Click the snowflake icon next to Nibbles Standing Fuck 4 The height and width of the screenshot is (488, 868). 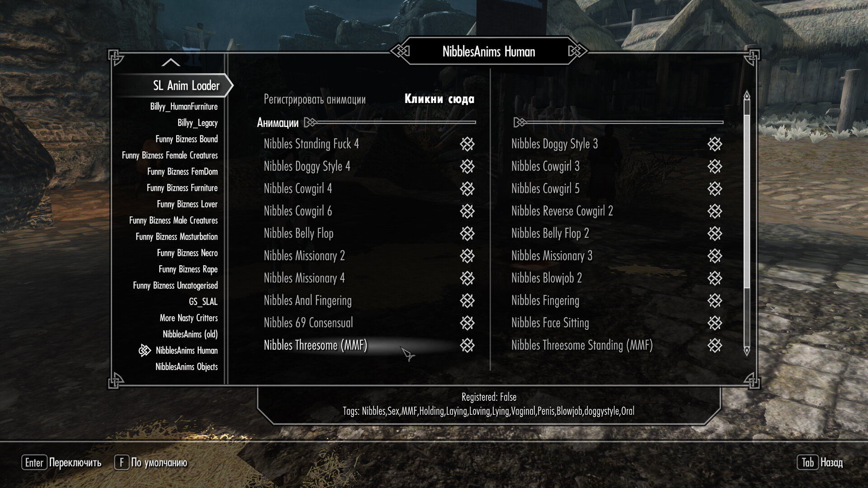tap(468, 144)
